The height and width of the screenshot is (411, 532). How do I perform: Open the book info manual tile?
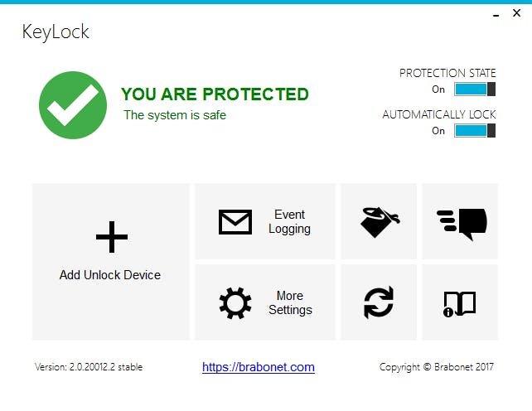click(461, 303)
